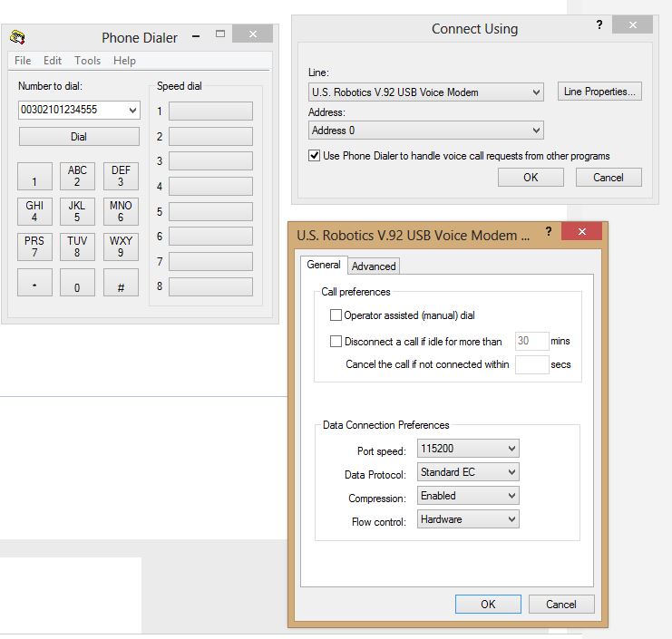This screenshot has width=672, height=639.
Task: Enable Operator assisted (manual) dial
Action: (x=336, y=315)
